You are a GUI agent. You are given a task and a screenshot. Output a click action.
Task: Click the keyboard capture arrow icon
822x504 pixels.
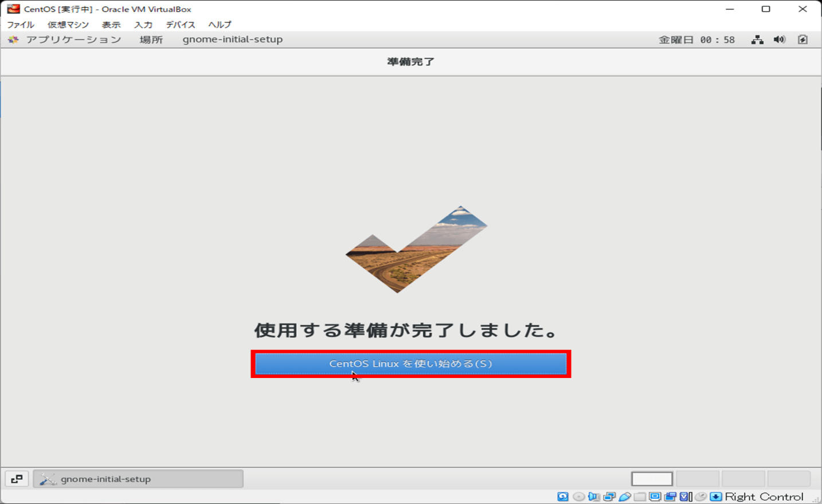tap(716, 497)
